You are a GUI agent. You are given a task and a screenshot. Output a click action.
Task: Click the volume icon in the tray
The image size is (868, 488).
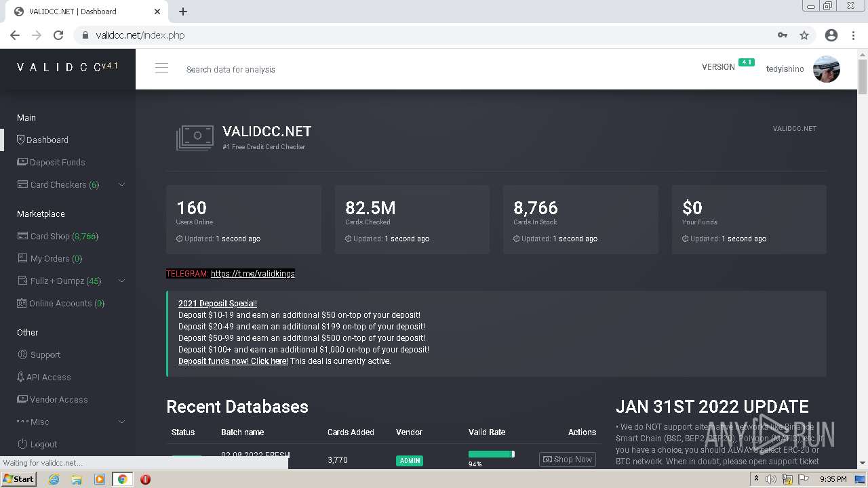[771, 479]
